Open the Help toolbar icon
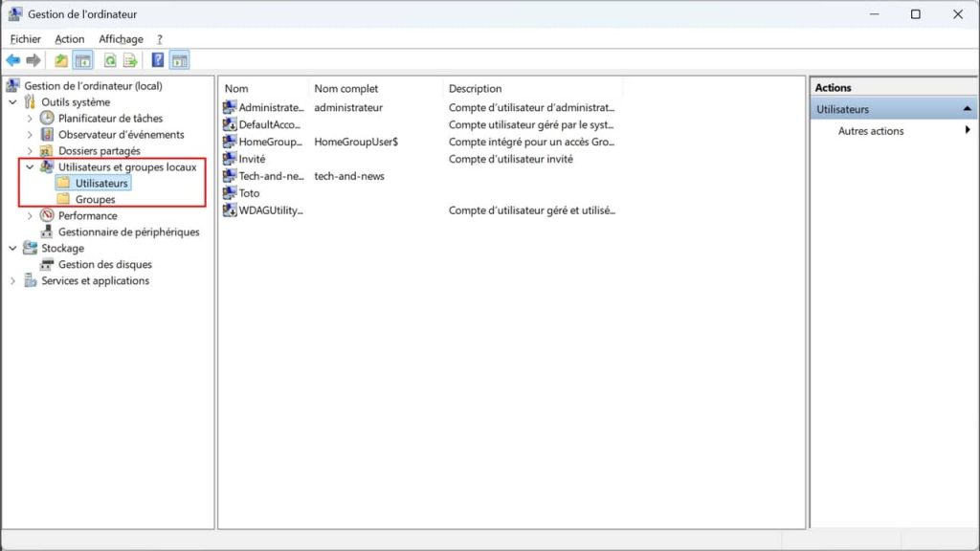 157,59
